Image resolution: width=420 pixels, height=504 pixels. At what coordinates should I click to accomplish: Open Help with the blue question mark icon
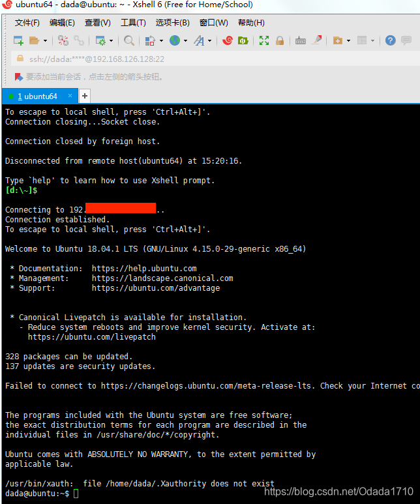(x=391, y=40)
